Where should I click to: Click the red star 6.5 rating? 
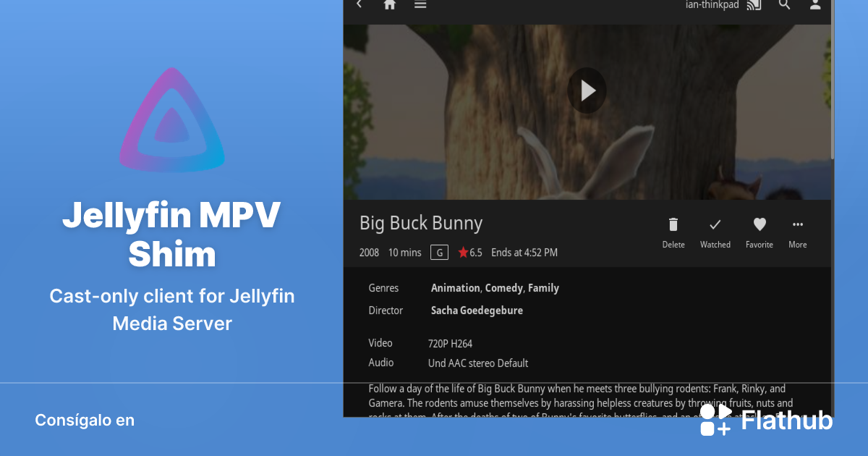click(x=469, y=253)
